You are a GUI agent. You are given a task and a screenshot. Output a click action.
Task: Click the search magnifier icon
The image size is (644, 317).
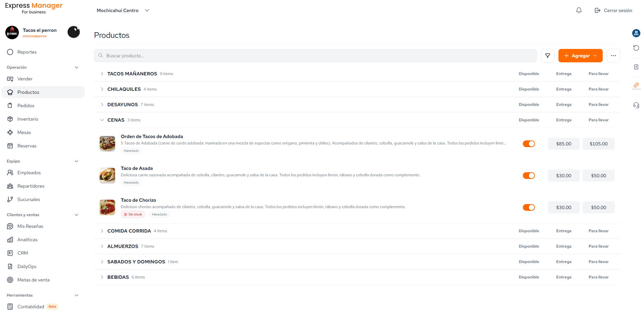coord(100,56)
